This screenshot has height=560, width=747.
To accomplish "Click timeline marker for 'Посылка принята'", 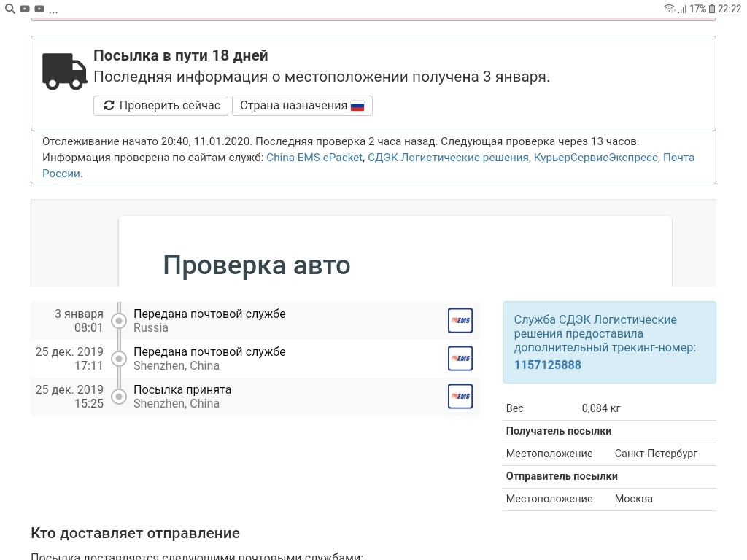I will point(120,397).
